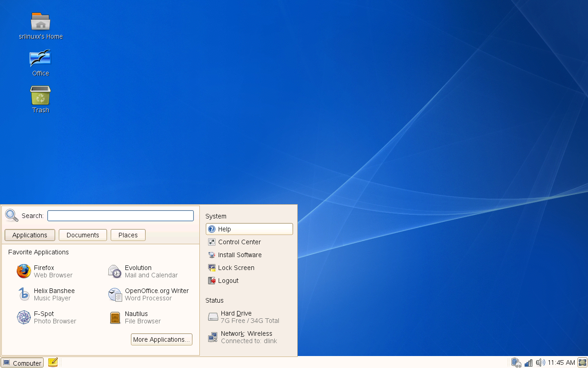Open OpenOffice.org Writer word processor
Screen dimensions: 588x368
click(148, 294)
